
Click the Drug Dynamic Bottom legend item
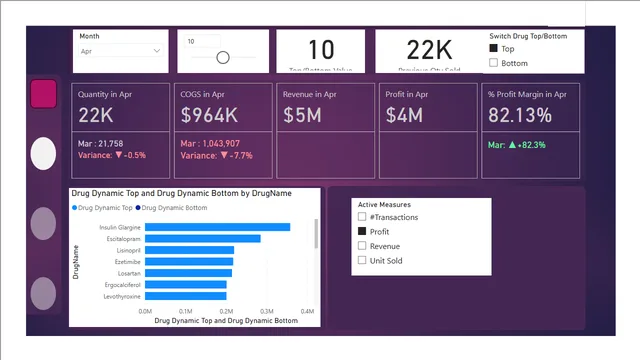[x=171, y=208]
